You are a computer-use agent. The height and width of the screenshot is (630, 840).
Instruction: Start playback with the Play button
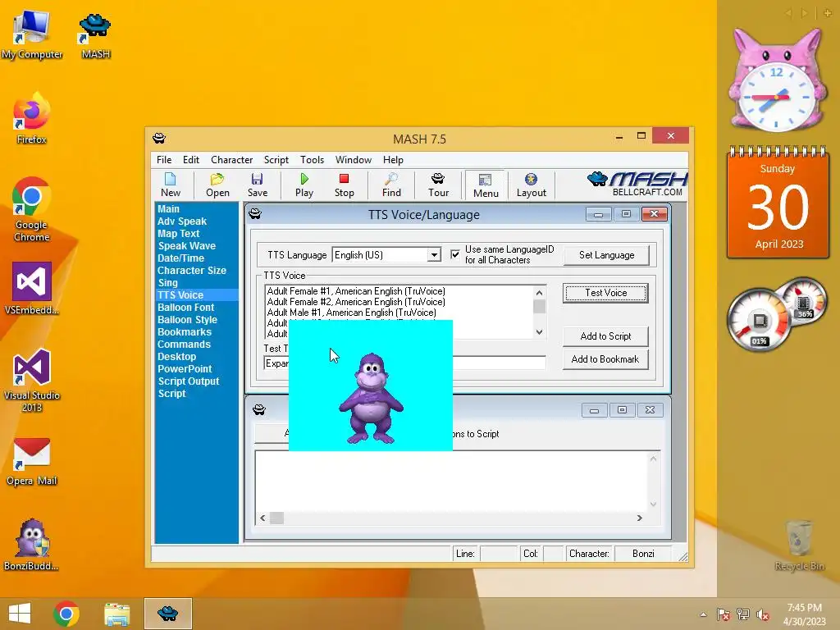point(304,185)
